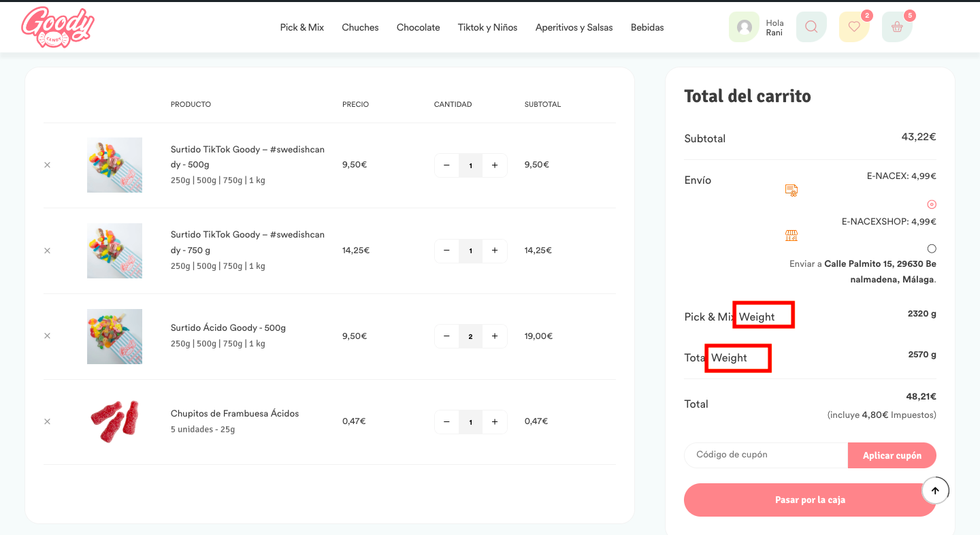This screenshot has height=535, width=980.
Task: Click the 2320 g Pick & Mix weight
Action: [x=922, y=314]
